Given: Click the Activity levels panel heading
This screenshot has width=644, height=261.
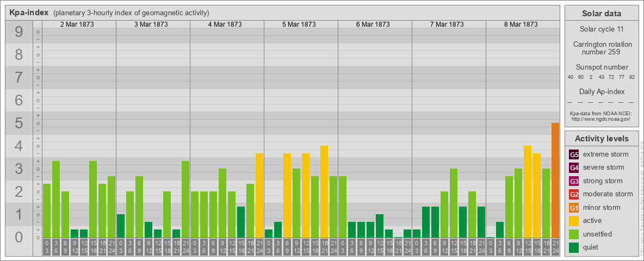Looking at the screenshot, I should (x=602, y=139).
